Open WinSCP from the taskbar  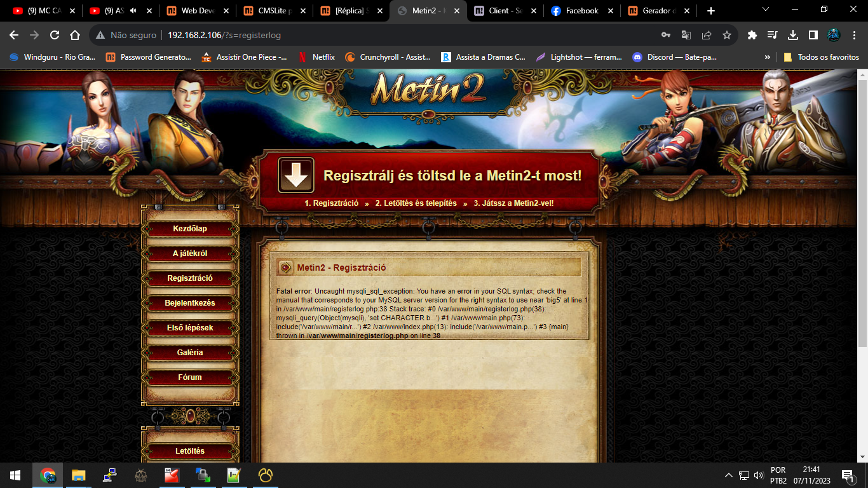[x=203, y=475]
